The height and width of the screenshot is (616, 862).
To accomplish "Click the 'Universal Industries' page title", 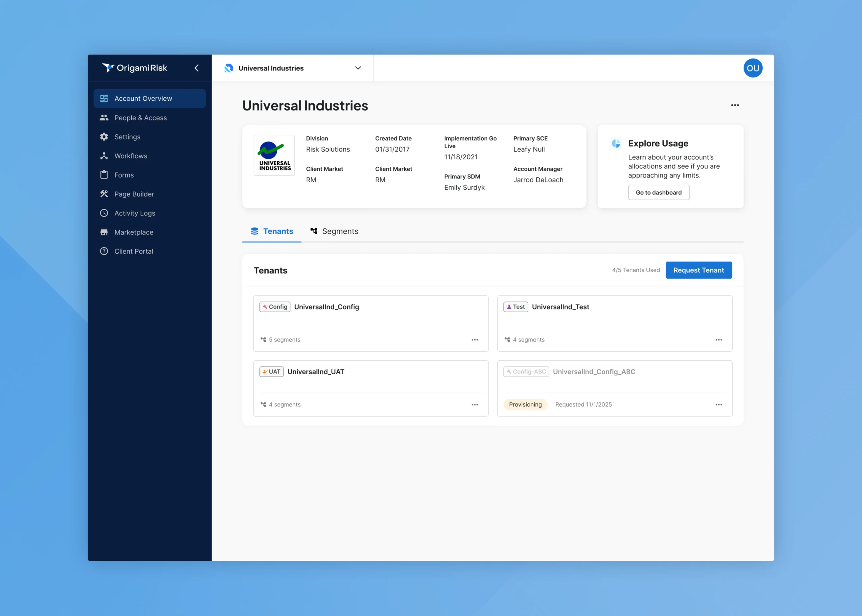I will (x=305, y=105).
